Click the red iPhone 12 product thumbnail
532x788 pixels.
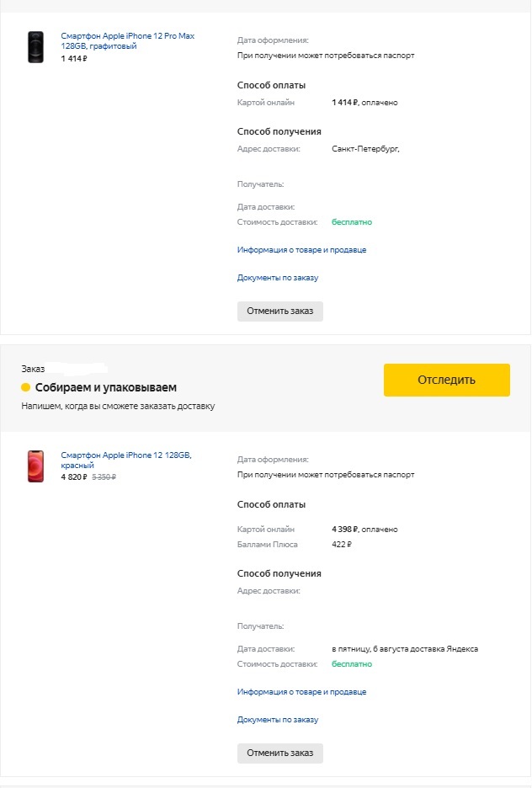pos(35,466)
